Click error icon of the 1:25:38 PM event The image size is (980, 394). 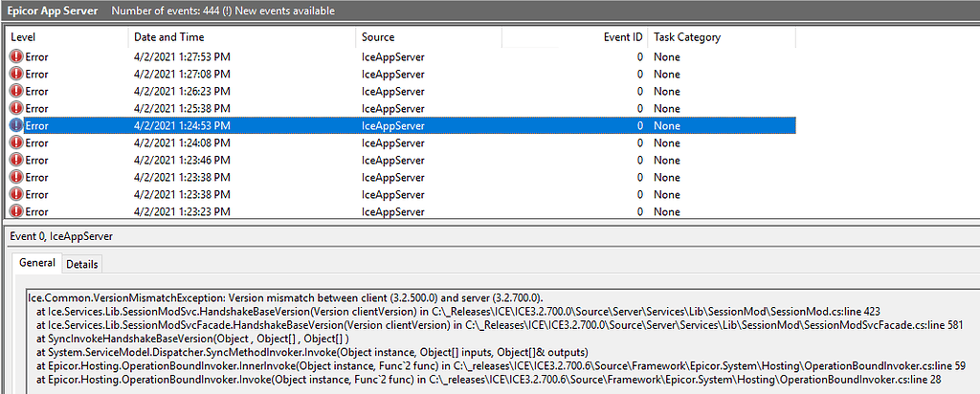click(17, 108)
